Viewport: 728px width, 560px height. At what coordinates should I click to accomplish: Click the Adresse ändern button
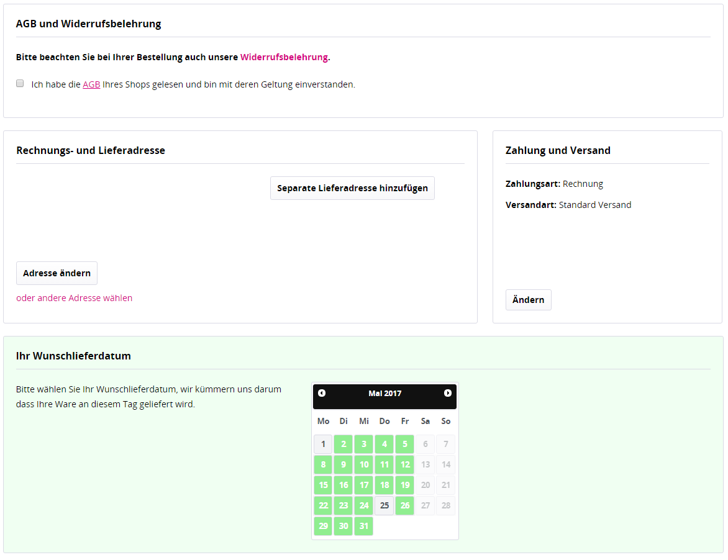point(57,273)
